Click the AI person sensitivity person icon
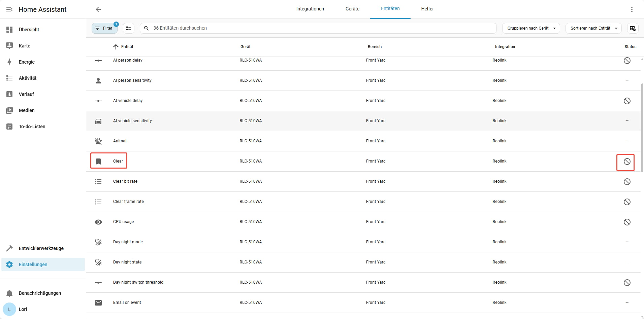This screenshot has width=644, height=319. [x=98, y=81]
